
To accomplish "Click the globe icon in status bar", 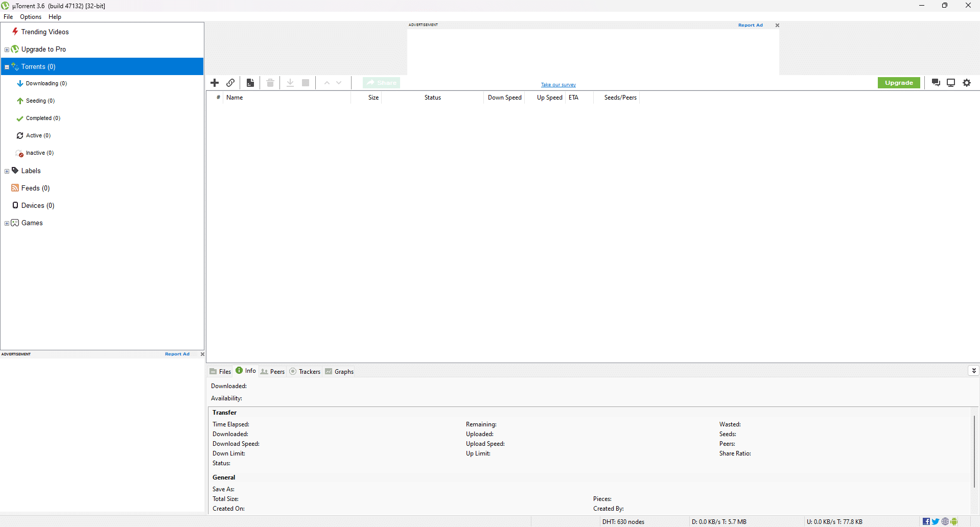I will 945,521.
